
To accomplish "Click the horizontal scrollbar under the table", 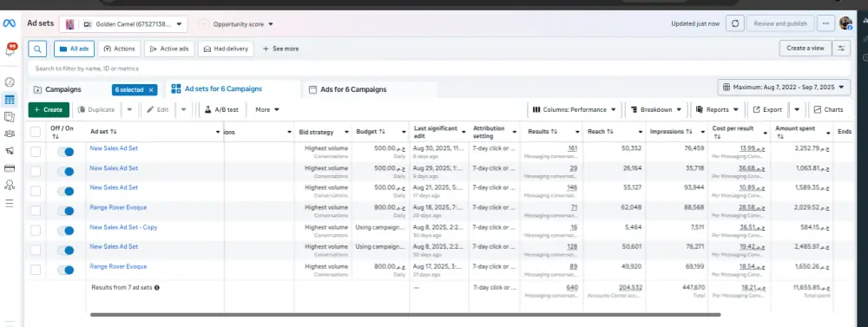I will click(404, 314).
